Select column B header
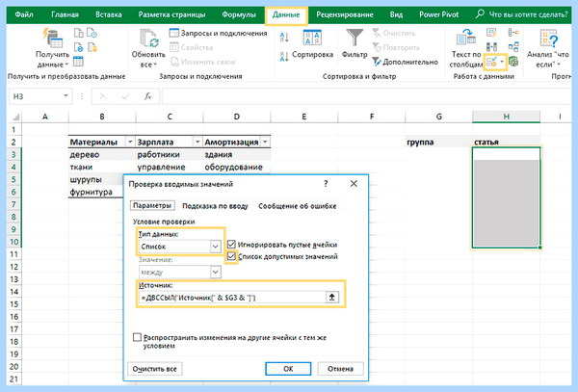The height and width of the screenshot is (392, 578). [x=102, y=117]
